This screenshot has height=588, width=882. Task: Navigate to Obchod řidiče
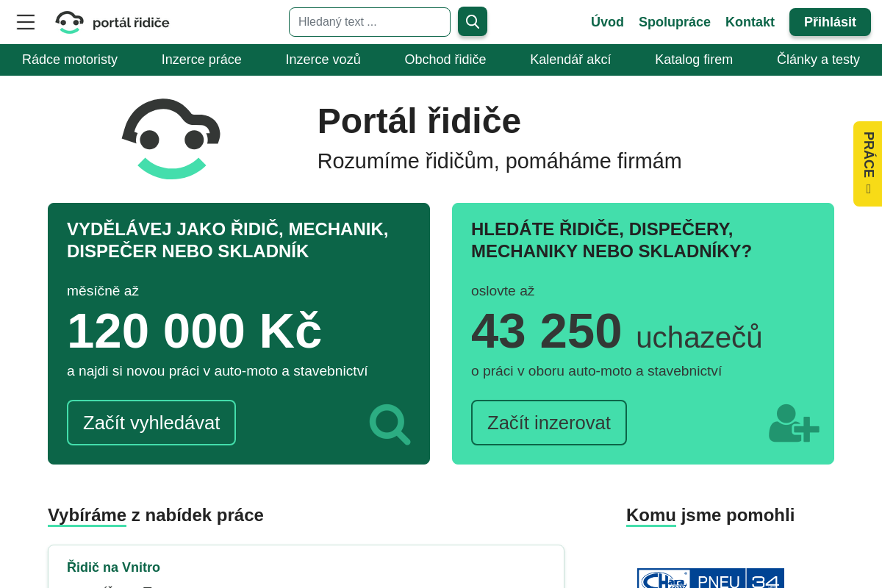click(445, 60)
